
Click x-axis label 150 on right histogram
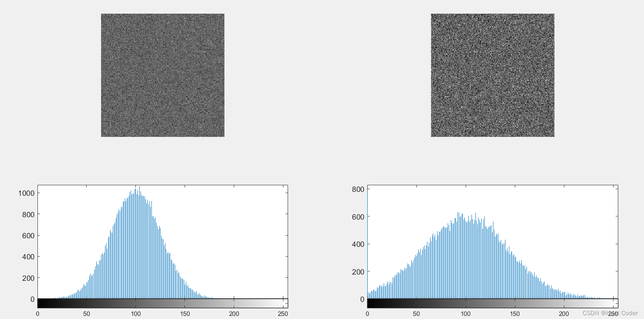[x=515, y=314]
